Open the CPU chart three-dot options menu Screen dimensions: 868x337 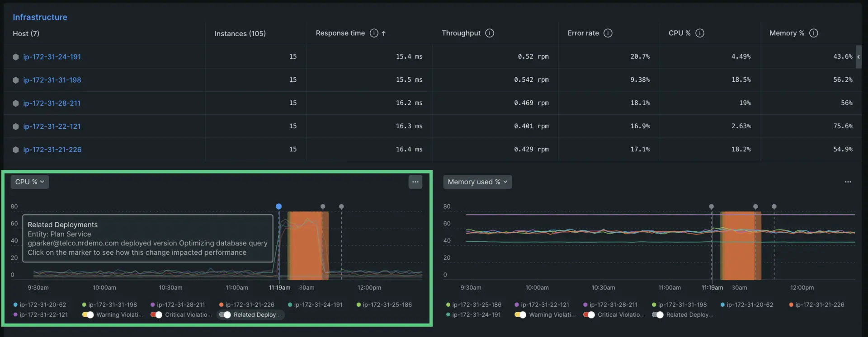tap(415, 182)
